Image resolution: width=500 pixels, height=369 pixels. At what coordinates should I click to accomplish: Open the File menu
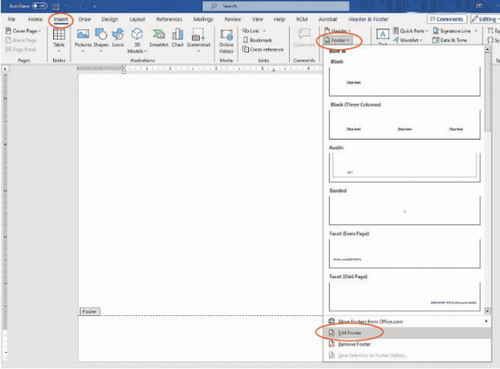coord(11,19)
